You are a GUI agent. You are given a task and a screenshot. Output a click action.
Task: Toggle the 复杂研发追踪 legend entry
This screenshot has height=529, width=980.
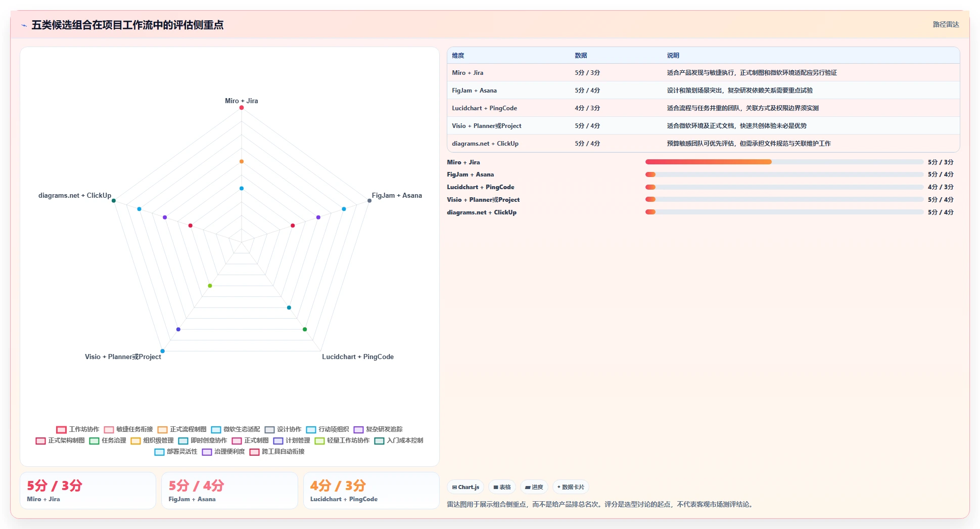point(378,429)
